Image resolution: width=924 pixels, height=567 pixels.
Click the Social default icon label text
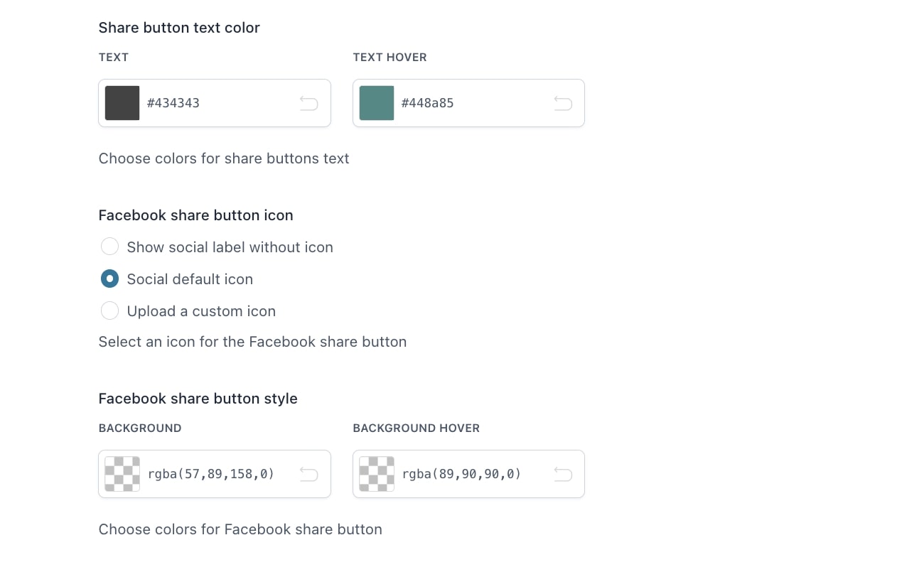tap(190, 279)
